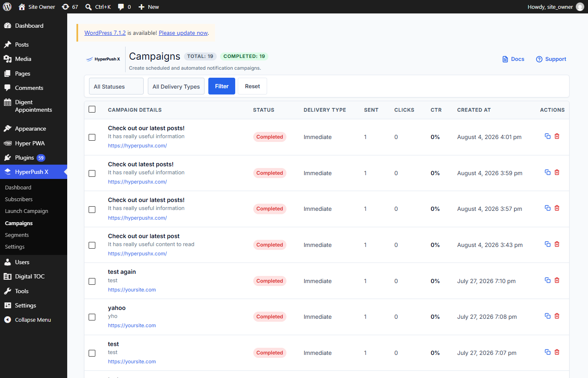The height and width of the screenshot is (378, 588).
Task: Open the Docs link with document icon
Action: pos(513,59)
